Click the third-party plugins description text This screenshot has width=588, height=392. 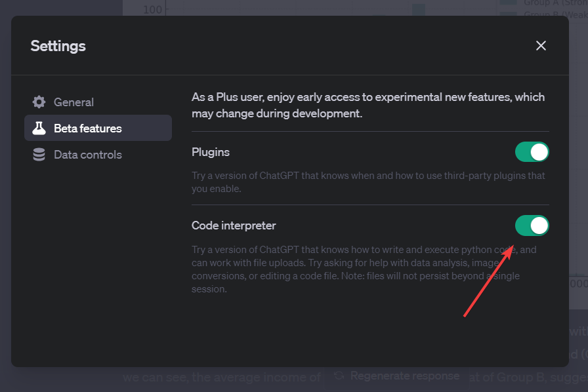click(368, 182)
